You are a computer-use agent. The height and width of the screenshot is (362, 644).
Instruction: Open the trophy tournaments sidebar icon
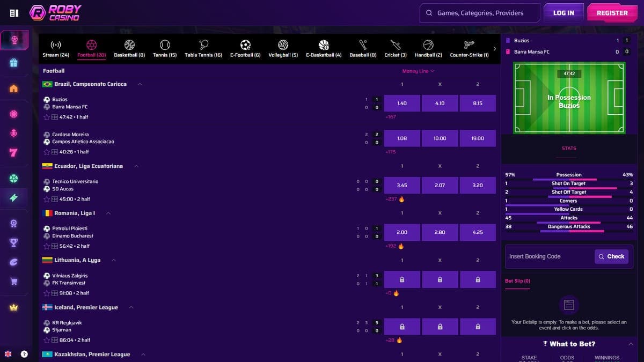(x=14, y=242)
